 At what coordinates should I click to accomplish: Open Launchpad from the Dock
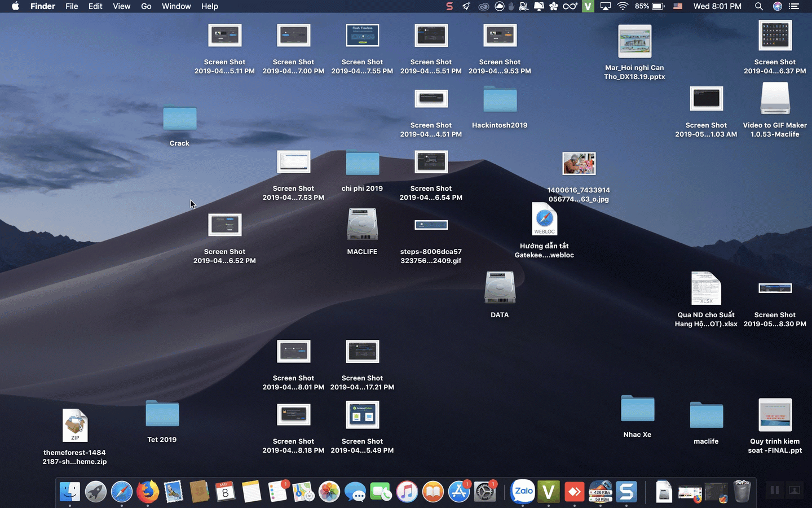pos(95,492)
